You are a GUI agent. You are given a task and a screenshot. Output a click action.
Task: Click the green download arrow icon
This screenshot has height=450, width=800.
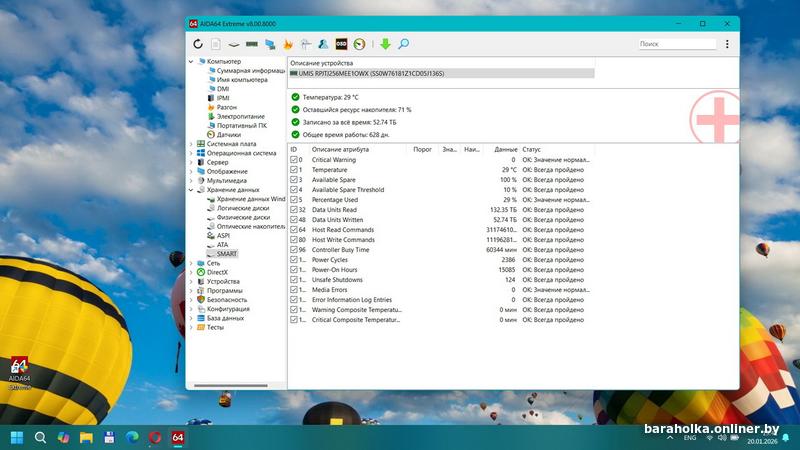point(385,44)
